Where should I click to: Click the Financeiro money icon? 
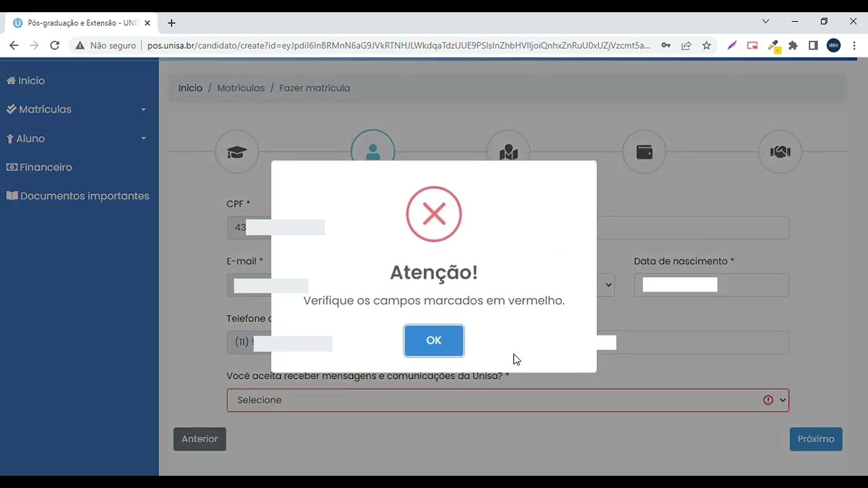point(12,167)
